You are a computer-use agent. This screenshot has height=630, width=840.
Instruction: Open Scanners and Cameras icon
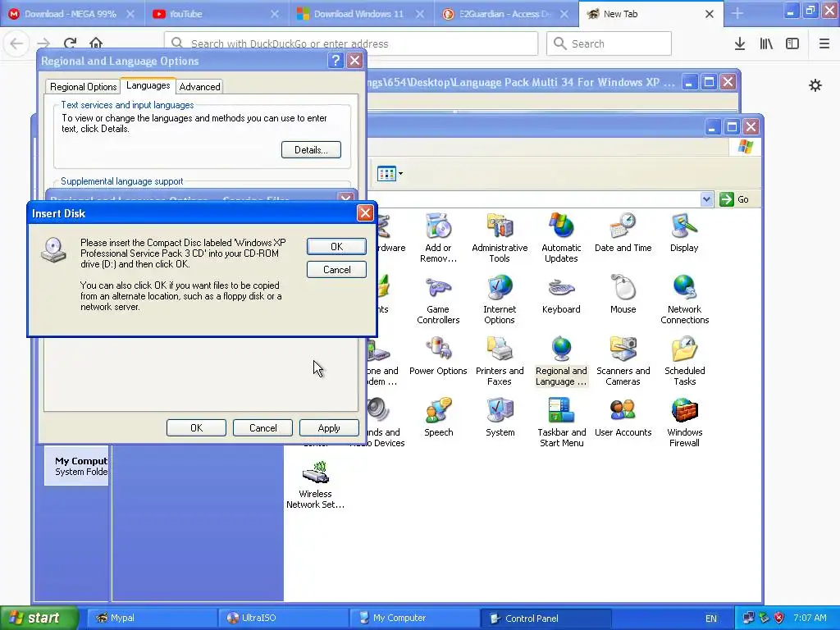tap(623, 361)
